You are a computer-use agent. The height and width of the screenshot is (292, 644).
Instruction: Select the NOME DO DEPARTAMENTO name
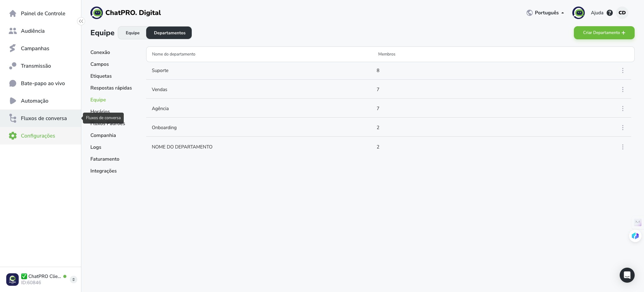click(x=182, y=147)
